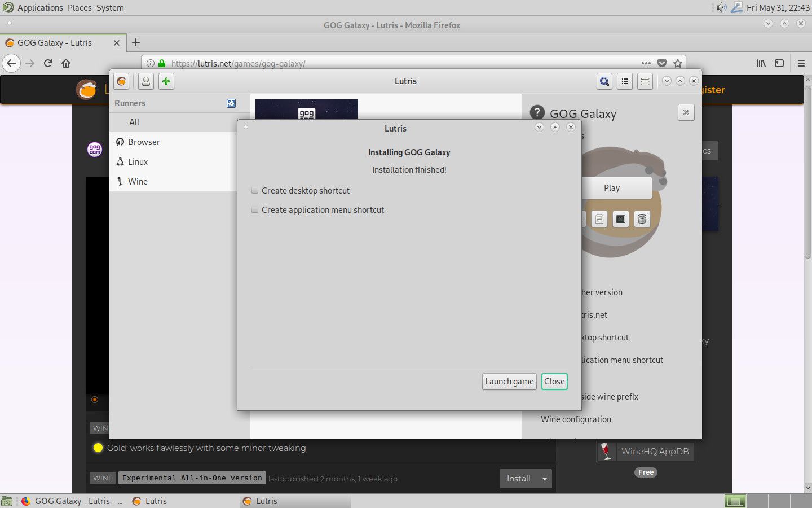The height and width of the screenshot is (508, 812).
Task: Click the network tray icon
Action: point(736,8)
